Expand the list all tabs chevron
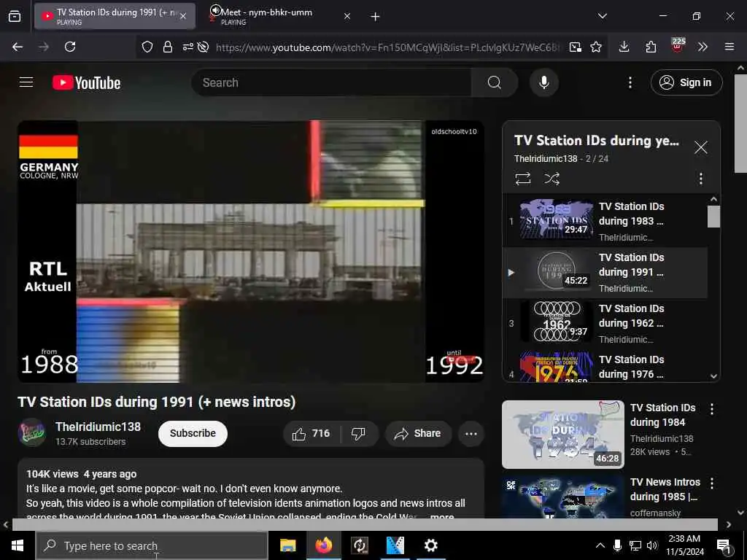 click(x=602, y=16)
